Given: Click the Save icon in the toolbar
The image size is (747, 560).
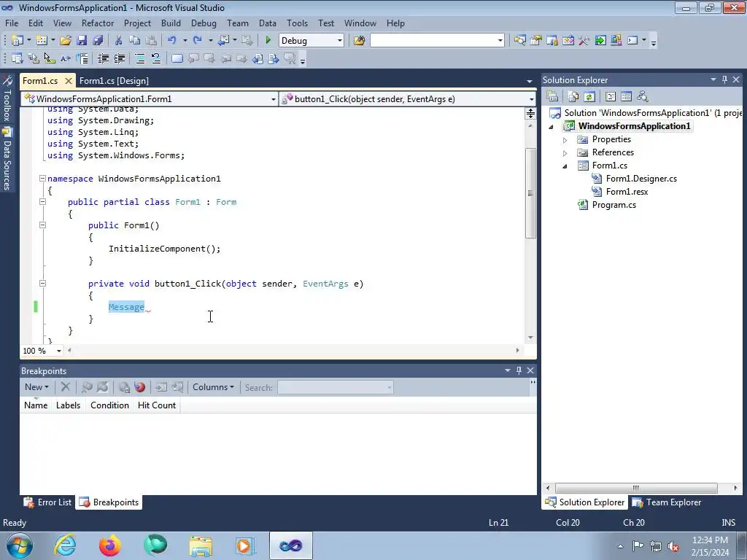Looking at the screenshot, I should [x=82, y=41].
